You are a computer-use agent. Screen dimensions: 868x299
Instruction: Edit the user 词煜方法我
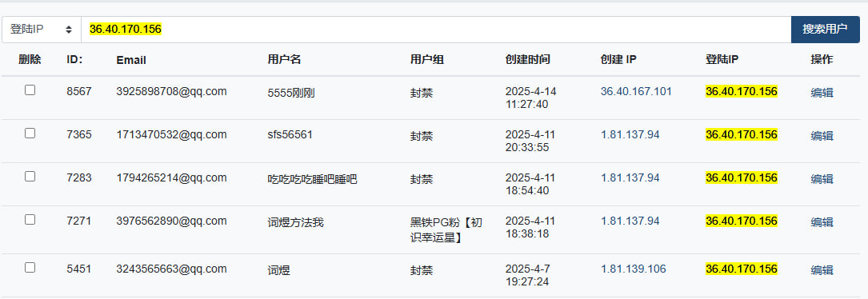pos(822,222)
